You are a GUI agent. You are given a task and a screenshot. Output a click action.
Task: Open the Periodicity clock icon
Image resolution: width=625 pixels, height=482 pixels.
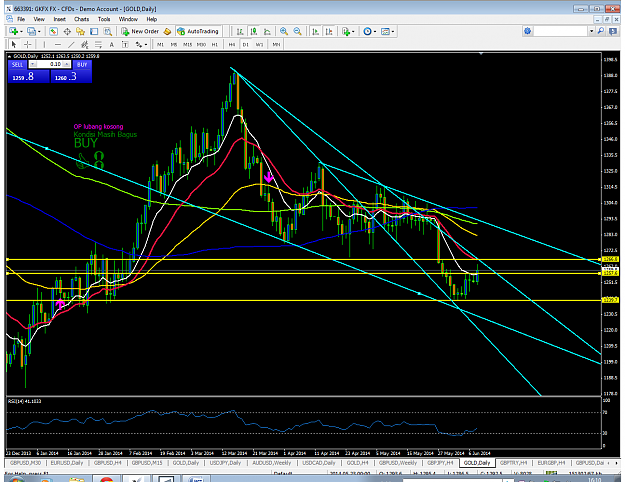click(x=368, y=31)
